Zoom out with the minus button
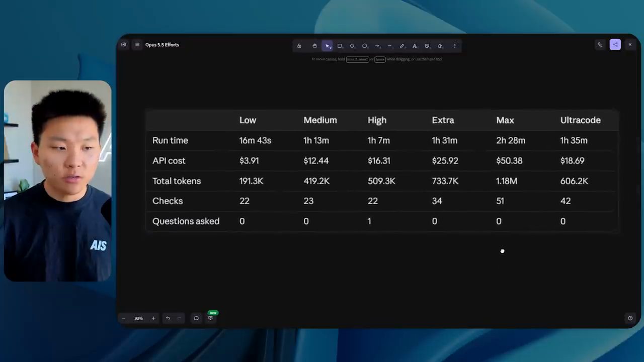Screen dimensions: 644x362 click(x=123, y=318)
